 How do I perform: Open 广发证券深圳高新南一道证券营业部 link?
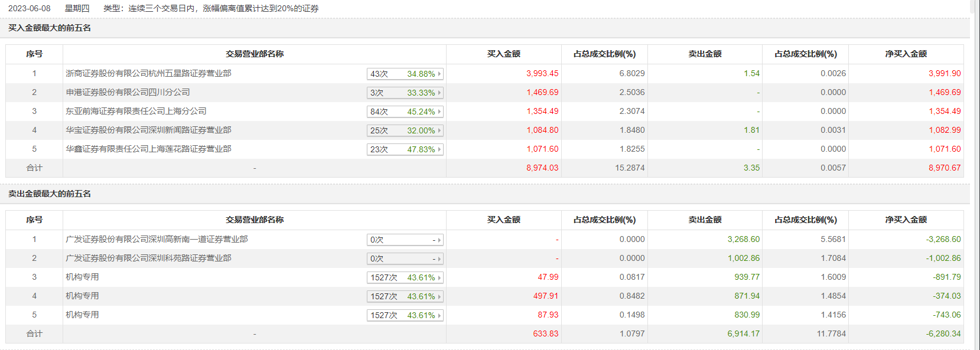click(157, 239)
